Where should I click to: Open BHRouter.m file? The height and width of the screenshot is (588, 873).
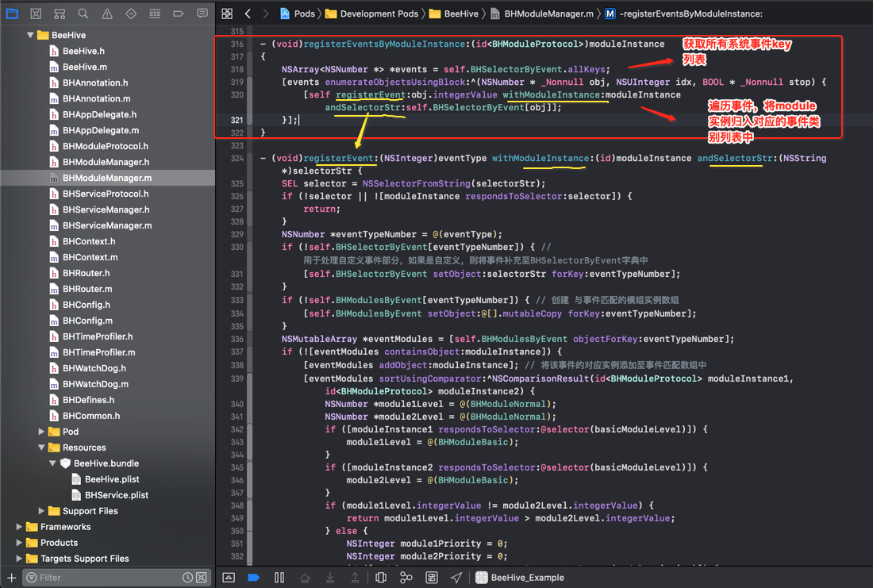(87, 289)
